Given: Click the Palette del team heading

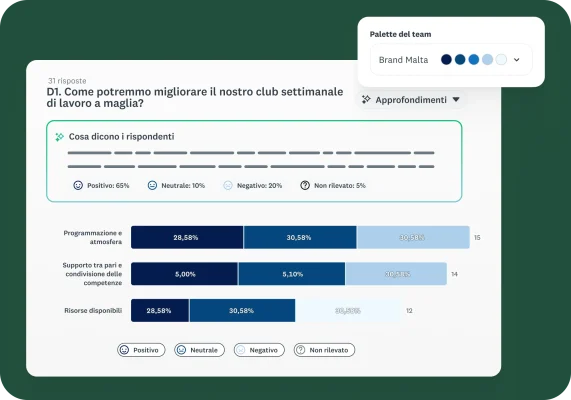Looking at the screenshot, I should click(x=400, y=34).
